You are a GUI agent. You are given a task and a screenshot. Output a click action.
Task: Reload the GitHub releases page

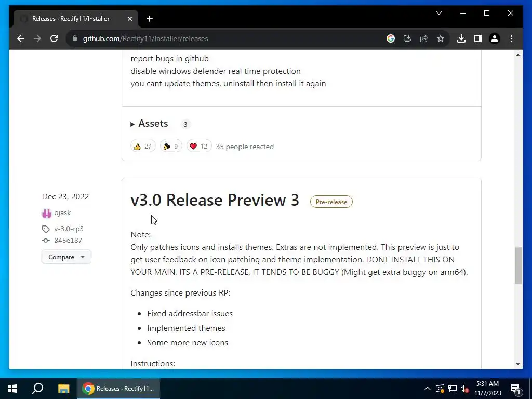(54, 38)
